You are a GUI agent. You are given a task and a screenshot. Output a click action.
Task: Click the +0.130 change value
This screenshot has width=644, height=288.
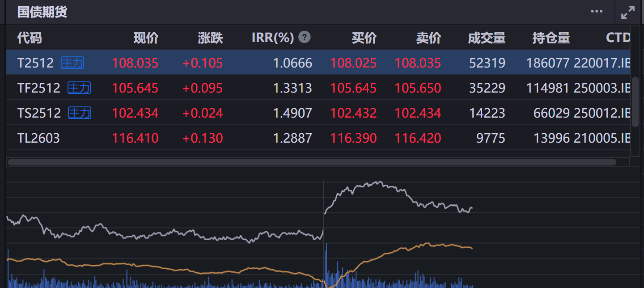[x=203, y=138]
